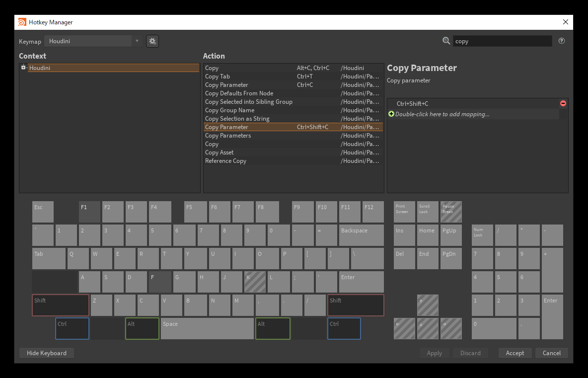Screen dimensions: 588x378
Task: Select the Copy Group Name action
Action: tap(293, 110)
